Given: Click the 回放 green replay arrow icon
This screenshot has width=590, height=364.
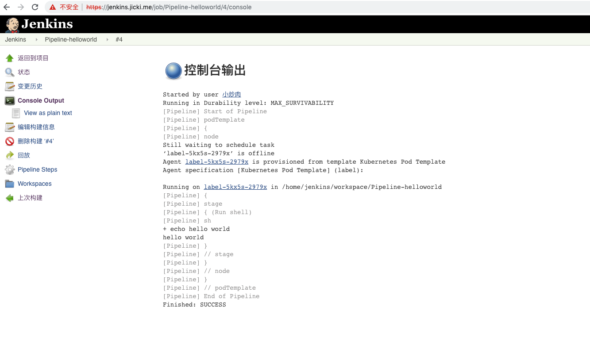Looking at the screenshot, I should coord(9,155).
